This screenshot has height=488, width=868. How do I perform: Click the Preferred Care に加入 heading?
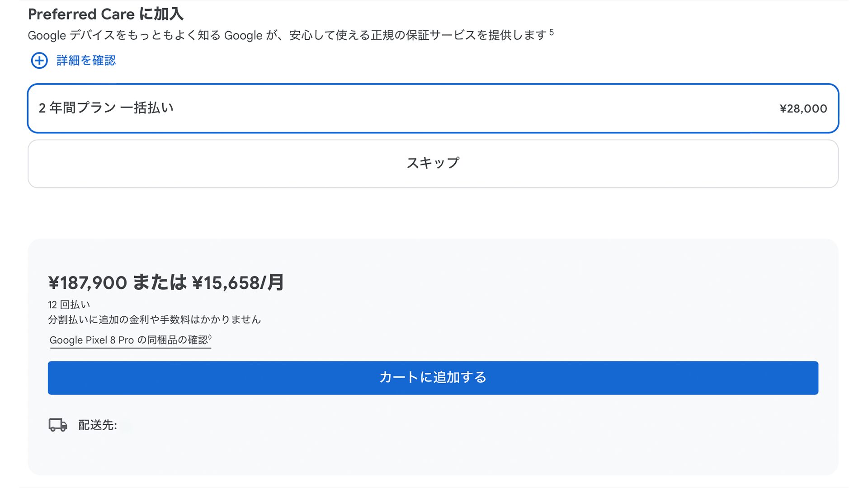point(105,14)
